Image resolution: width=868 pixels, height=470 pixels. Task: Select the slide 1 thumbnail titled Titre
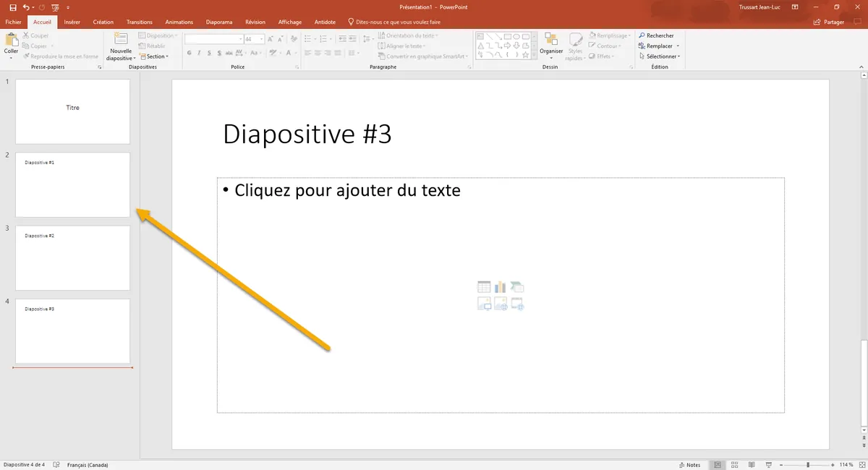(72, 111)
